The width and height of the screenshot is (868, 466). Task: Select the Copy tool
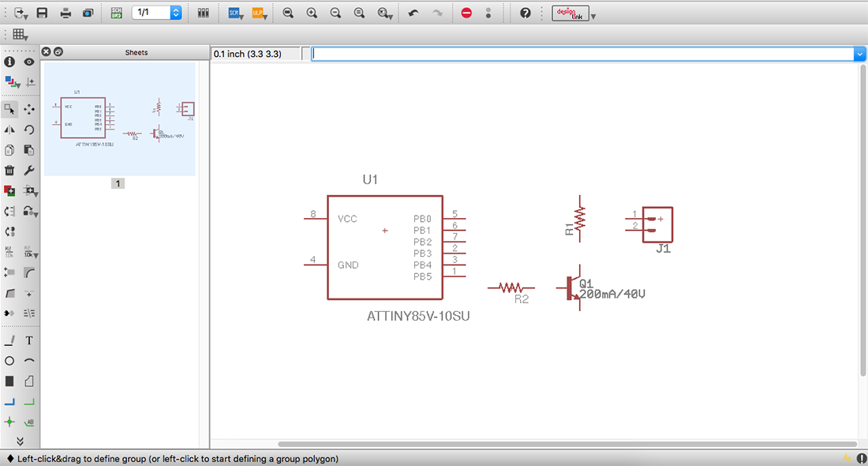pyautogui.click(x=9, y=150)
